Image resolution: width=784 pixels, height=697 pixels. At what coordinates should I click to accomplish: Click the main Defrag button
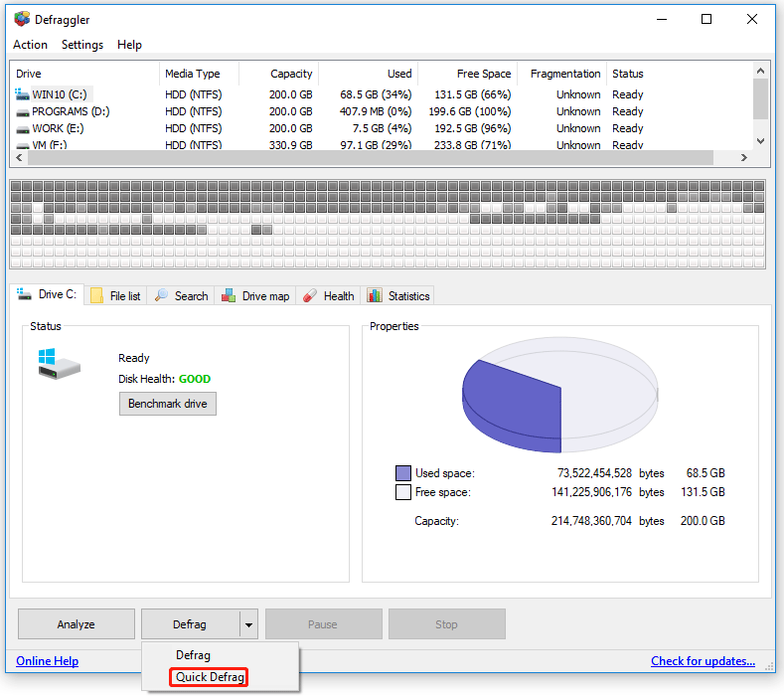190,624
